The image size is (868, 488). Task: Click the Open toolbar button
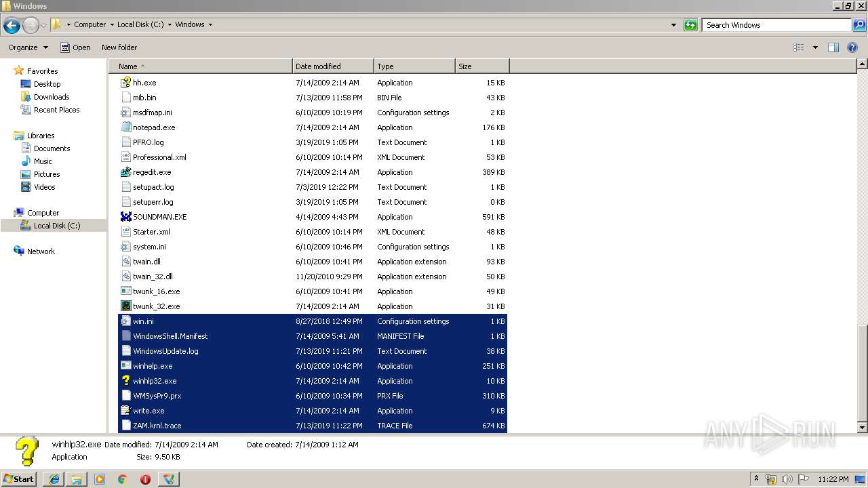[75, 47]
